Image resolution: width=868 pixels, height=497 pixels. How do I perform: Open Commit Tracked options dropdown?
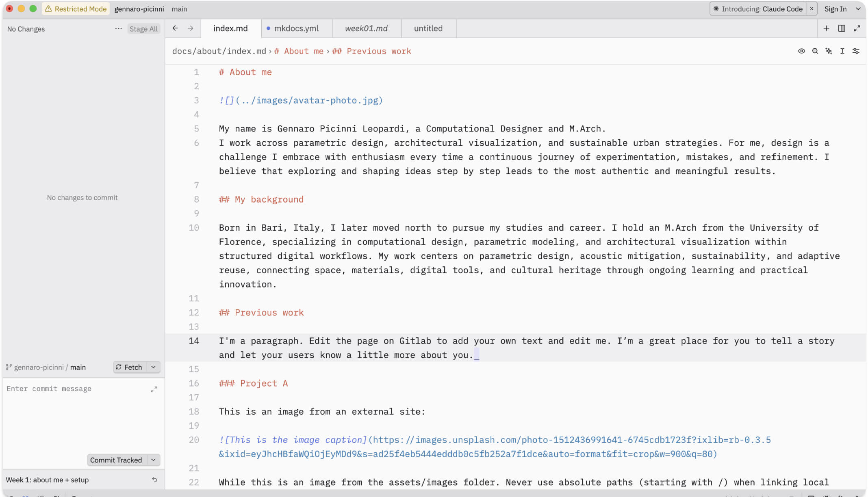(x=153, y=460)
